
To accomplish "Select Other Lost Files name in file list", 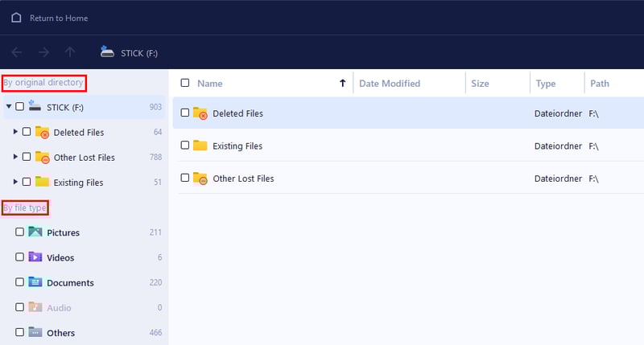I will pos(243,179).
